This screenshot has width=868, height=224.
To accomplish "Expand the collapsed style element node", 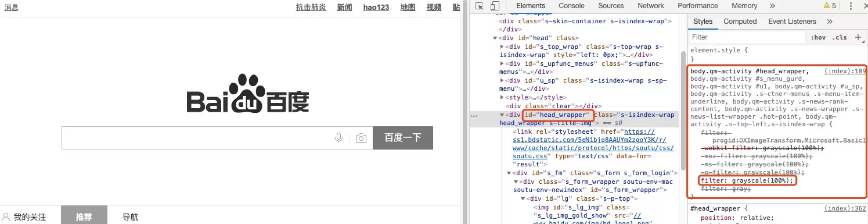I will pyautogui.click(x=502, y=97).
